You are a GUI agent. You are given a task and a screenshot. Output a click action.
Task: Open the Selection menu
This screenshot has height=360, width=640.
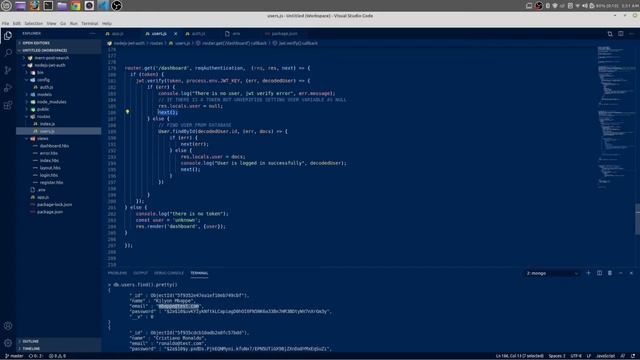33,24
